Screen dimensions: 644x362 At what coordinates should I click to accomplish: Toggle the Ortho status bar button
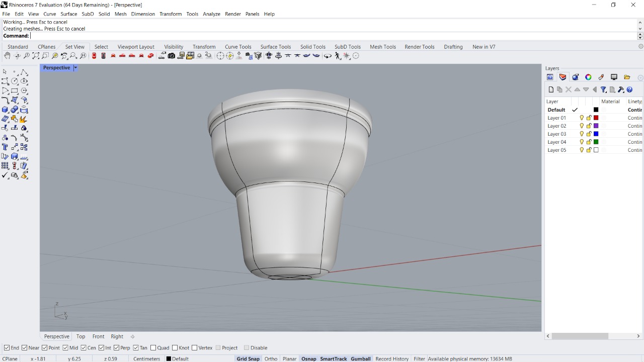(x=271, y=359)
